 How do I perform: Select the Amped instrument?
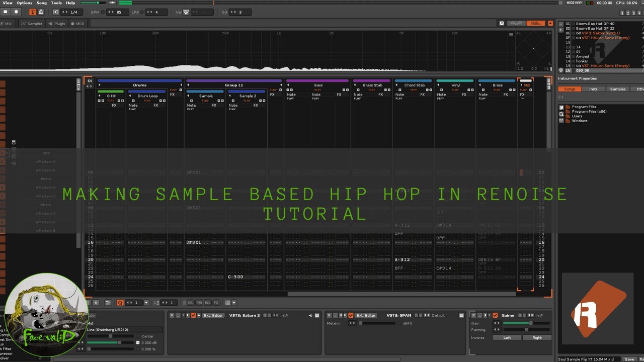pos(583,57)
